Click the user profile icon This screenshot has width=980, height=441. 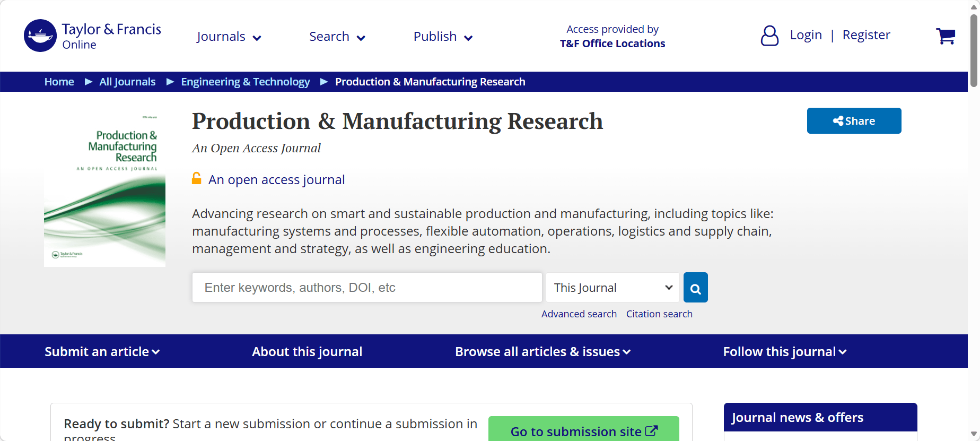769,36
